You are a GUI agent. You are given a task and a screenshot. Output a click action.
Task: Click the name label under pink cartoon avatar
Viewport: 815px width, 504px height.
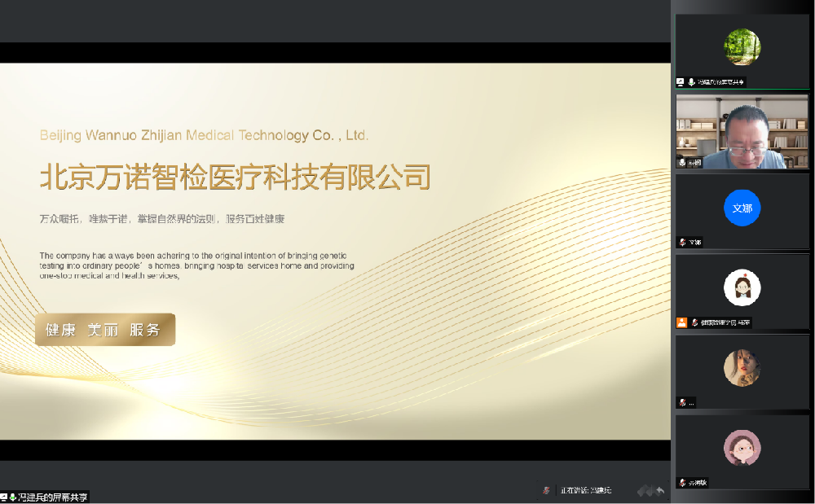[x=698, y=483]
